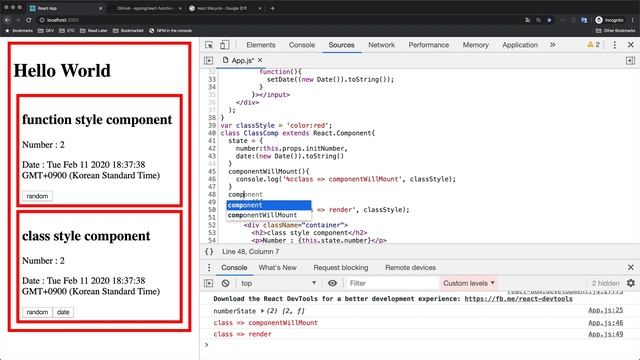The width and height of the screenshot is (640, 360).
Task: Show the console sidebar icon
Action: click(209, 283)
